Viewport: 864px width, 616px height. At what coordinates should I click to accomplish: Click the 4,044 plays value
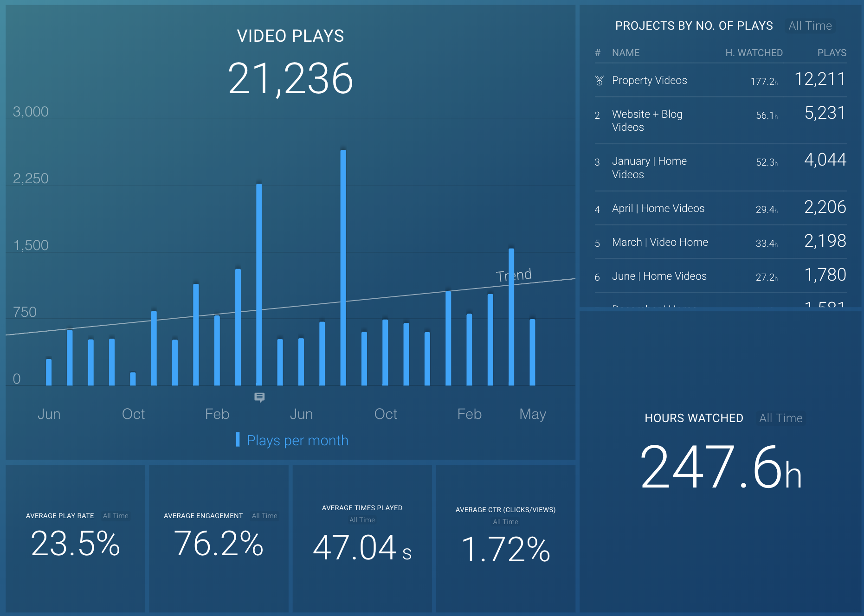click(825, 160)
